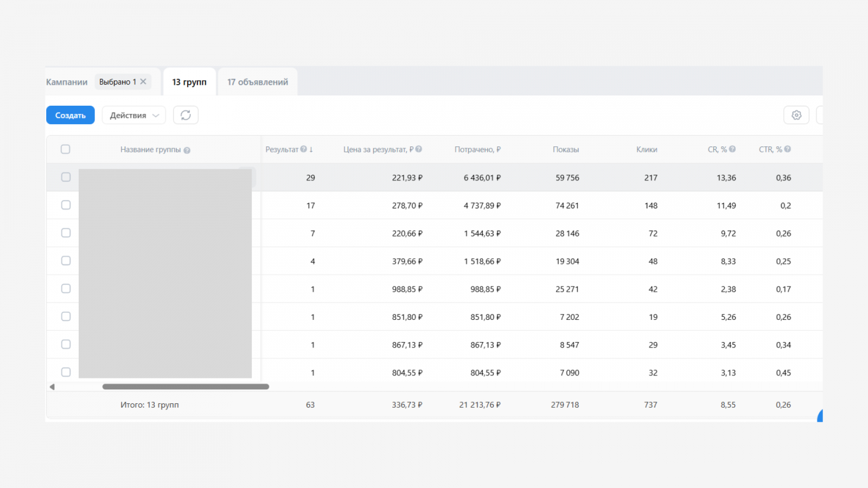Click help icon beside 'Результат' header

[304, 149]
